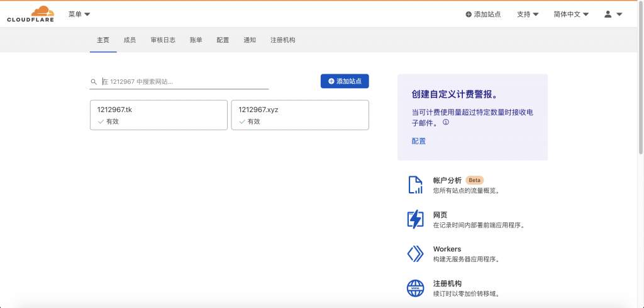Viewport: 644px width, 308px height.
Task: Open the 简体中文 language selector
Action: (570, 14)
